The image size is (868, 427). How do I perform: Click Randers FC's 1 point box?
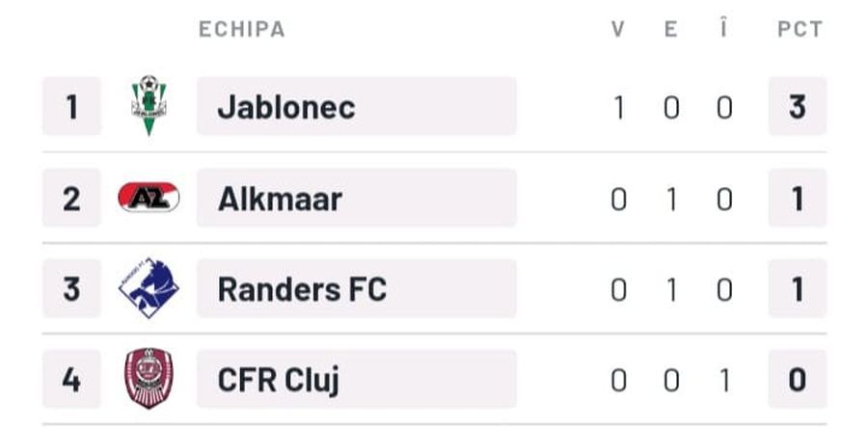pyautogui.click(x=798, y=288)
